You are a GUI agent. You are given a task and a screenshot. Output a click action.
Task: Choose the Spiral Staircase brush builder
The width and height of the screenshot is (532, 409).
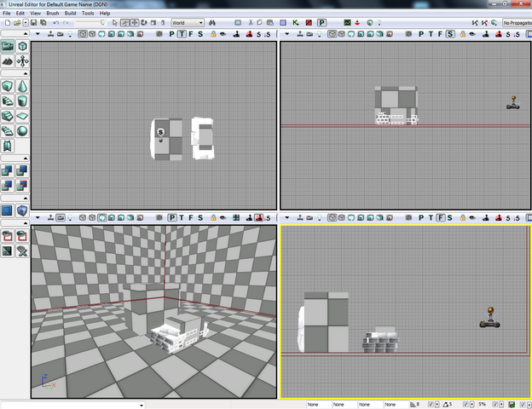(x=8, y=131)
